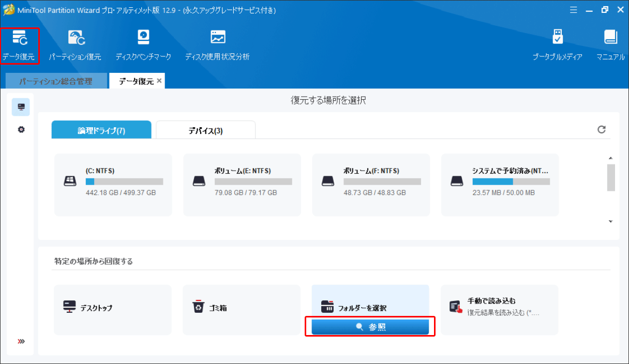This screenshot has height=364, width=629.
Task: Click 442.18 GB / 499.37 GB text
Action: tap(121, 192)
